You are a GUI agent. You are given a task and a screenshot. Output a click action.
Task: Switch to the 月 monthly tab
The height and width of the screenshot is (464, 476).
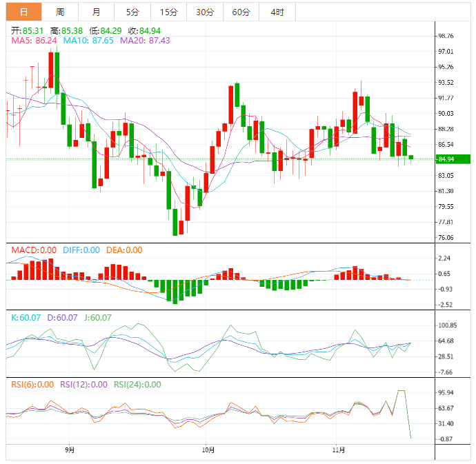pos(96,12)
